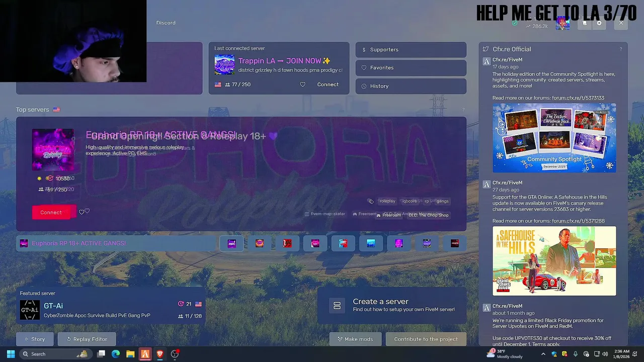Open the Discord link in top bar
644x362 pixels.
166,23
